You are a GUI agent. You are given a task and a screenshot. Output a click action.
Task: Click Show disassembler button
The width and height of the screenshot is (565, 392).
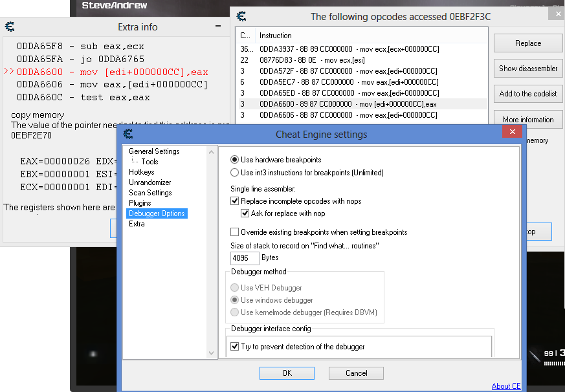click(527, 69)
